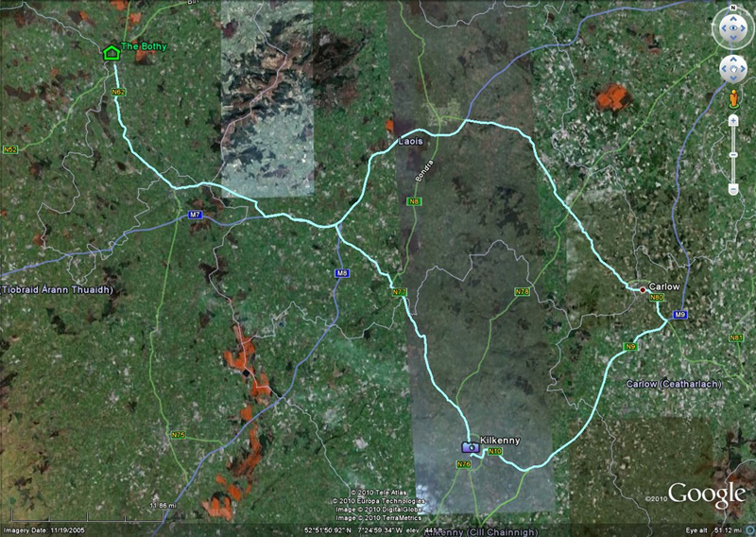
Task: Click 'Tiobraid Árann Thuaidh' county label
Action: pyautogui.click(x=57, y=290)
